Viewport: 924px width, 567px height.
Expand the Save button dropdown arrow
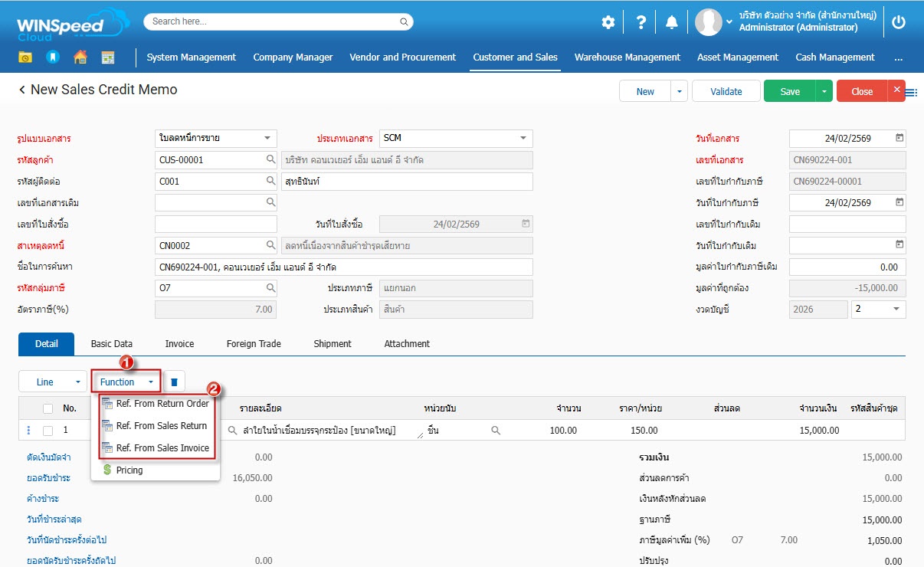click(x=824, y=91)
